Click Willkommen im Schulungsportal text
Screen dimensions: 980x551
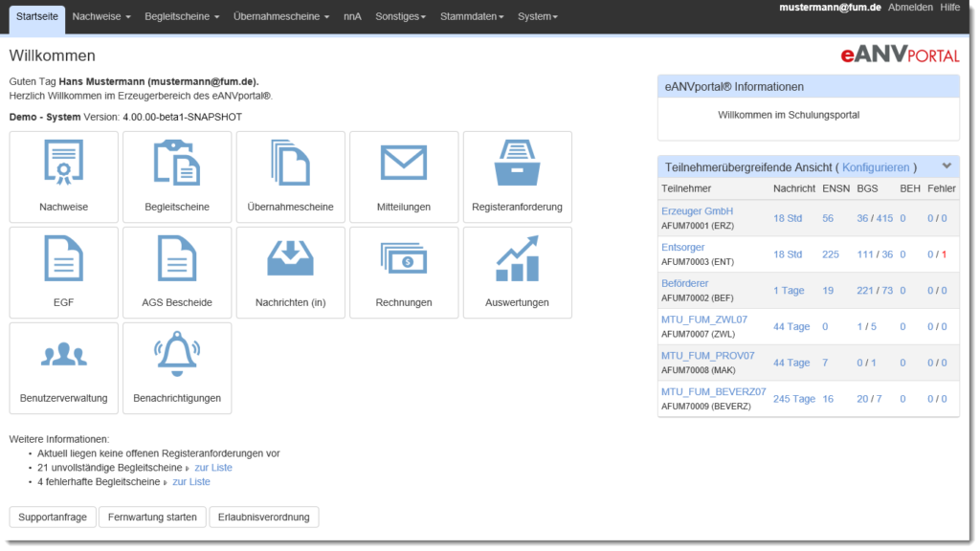pyautogui.click(x=789, y=115)
